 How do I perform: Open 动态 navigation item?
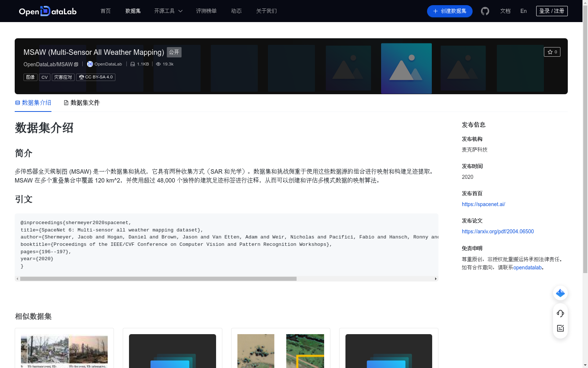click(x=236, y=11)
